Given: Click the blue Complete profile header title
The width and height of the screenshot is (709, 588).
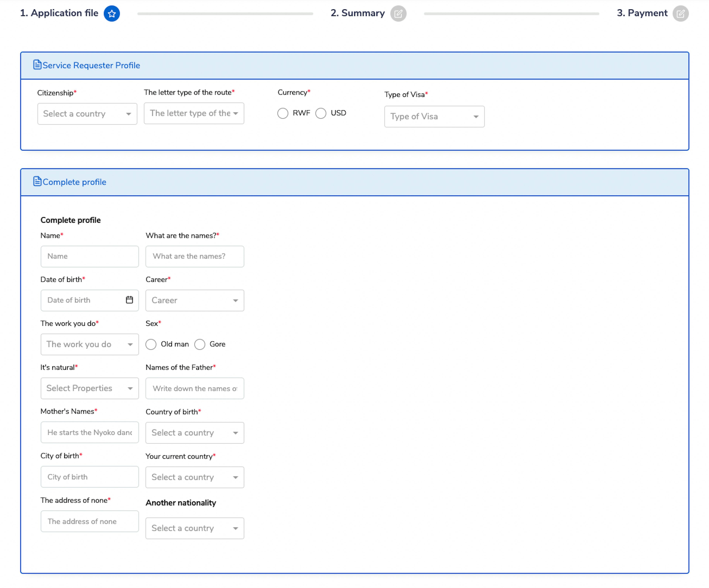Looking at the screenshot, I should (74, 182).
